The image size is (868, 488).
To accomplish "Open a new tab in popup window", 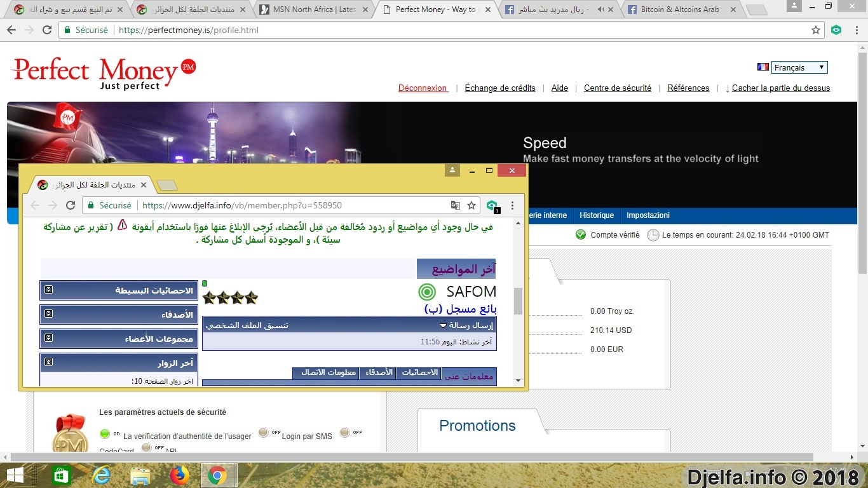I will [166, 185].
